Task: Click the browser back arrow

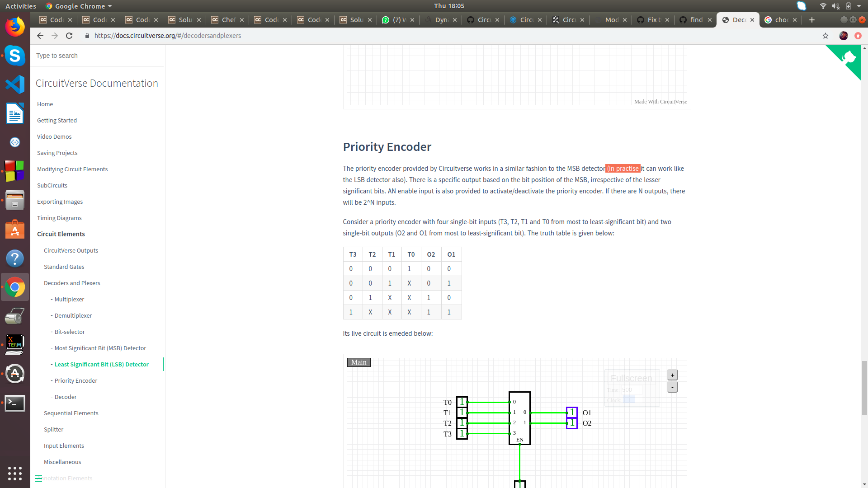Action: pyautogui.click(x=40, y=36)
